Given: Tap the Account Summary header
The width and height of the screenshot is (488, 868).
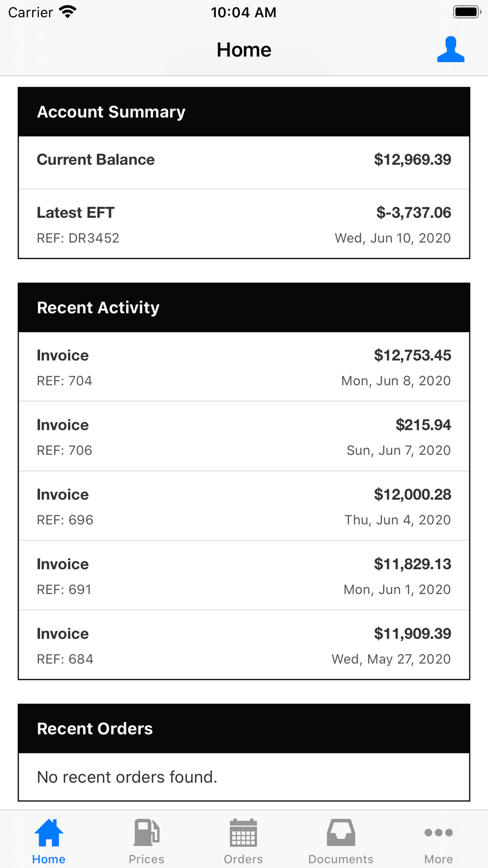Looking at the screenshot, I should (244, 112).
